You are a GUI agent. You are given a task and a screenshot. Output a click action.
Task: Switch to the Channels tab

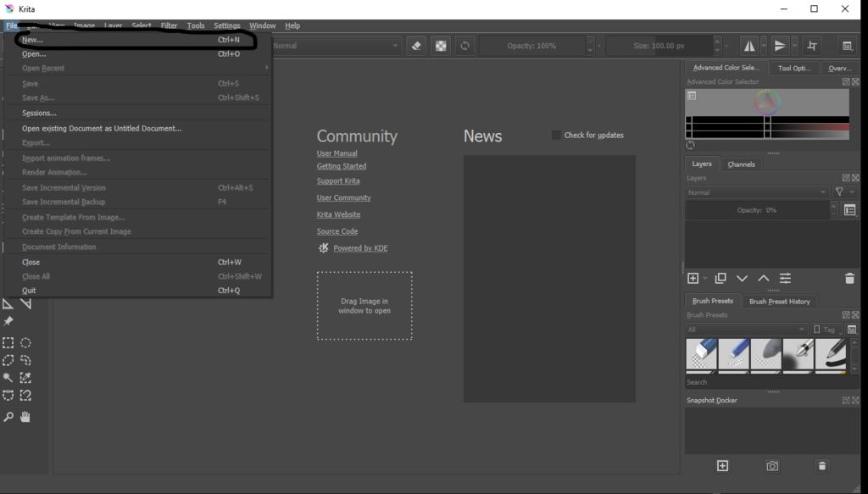[x=741, y=164]
